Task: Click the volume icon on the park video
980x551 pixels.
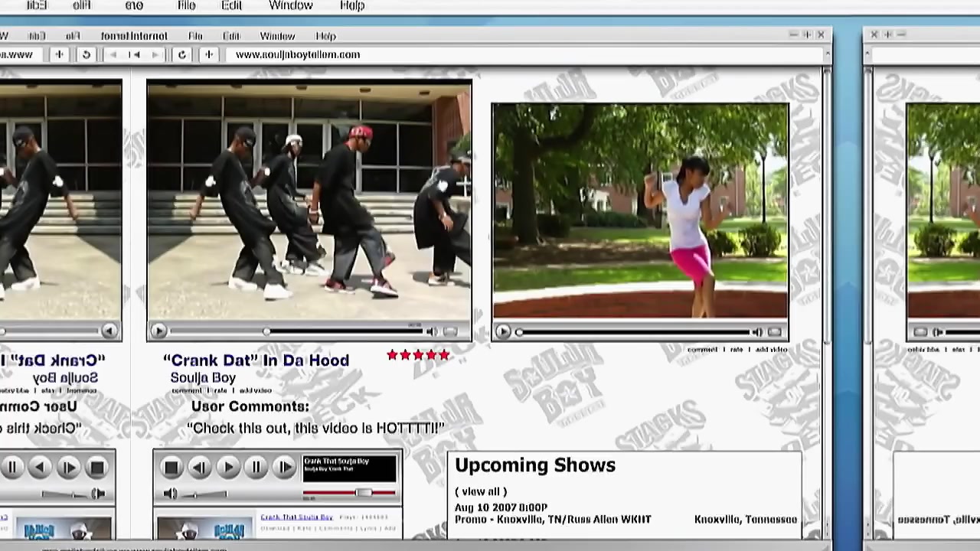Action: coord(756,332)
